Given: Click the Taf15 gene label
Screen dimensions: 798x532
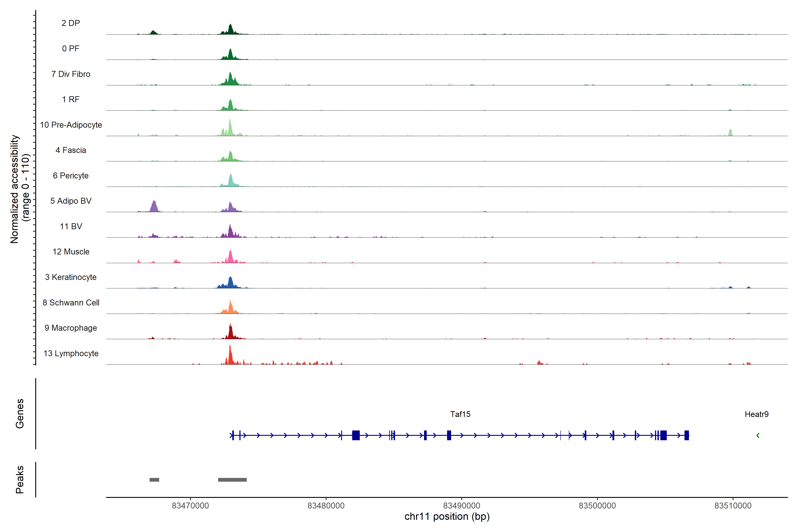Looking at the screenshot, I should pos(460,414).
